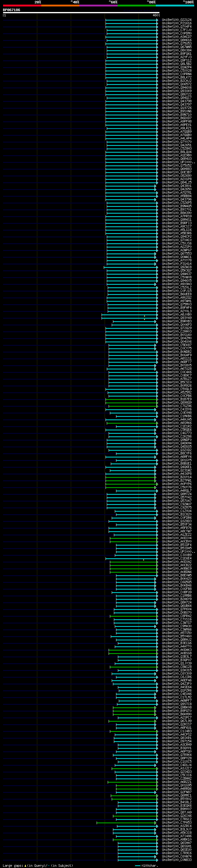
Task: Select the UniRef100_Q67WN5 label
Action: tap(176, 47)
